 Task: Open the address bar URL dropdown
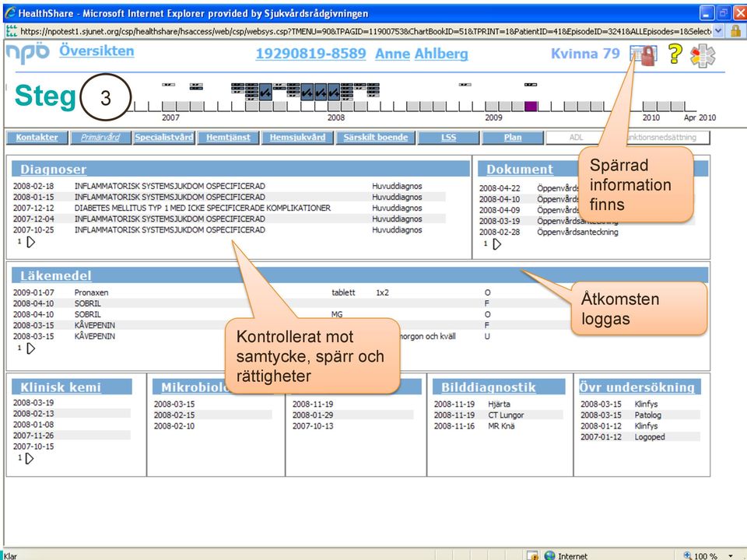pyautogui.click(x=718, y=31)
